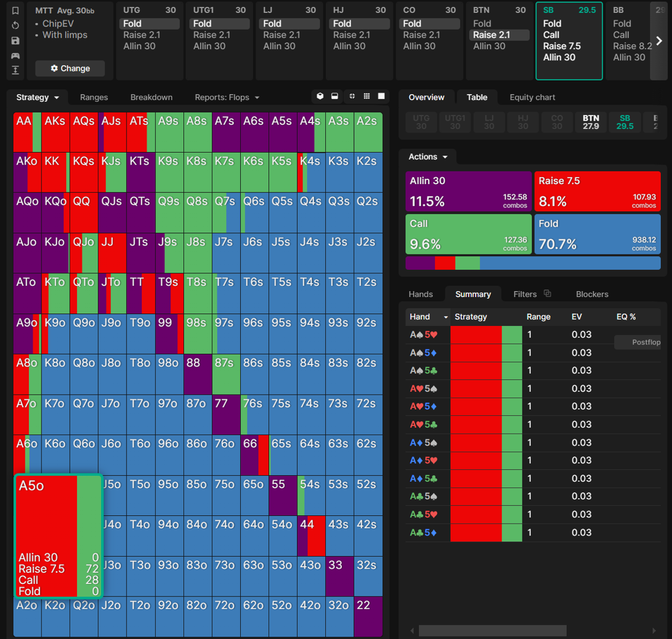Screen dimensions: 672x639
Task: Click the copy icon beside Filters
Action: tap(547, 293)
